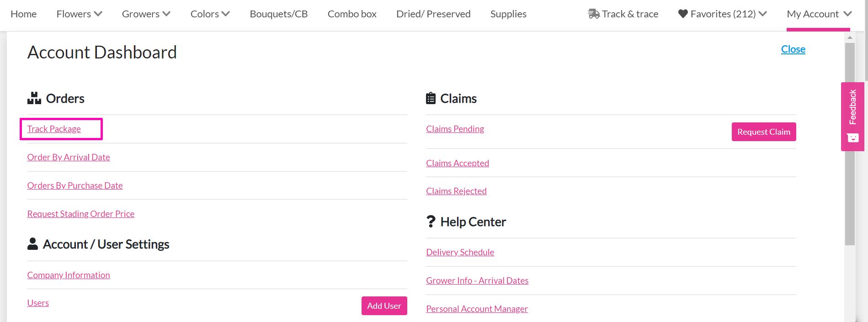Click the Track & trace truck icon
Image resolution: width=868 pixels, height=322 pixels.
tap(594, 13)
